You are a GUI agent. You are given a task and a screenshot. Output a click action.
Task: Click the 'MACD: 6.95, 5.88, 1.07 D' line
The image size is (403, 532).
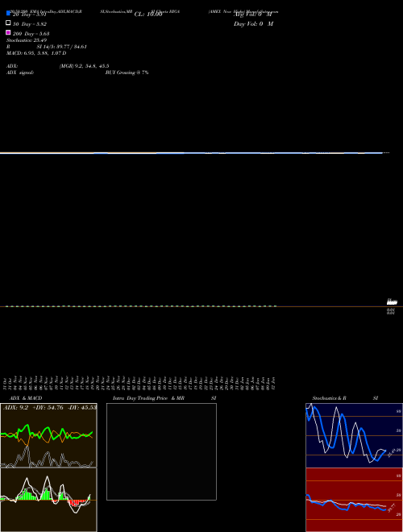coord(36,53)
